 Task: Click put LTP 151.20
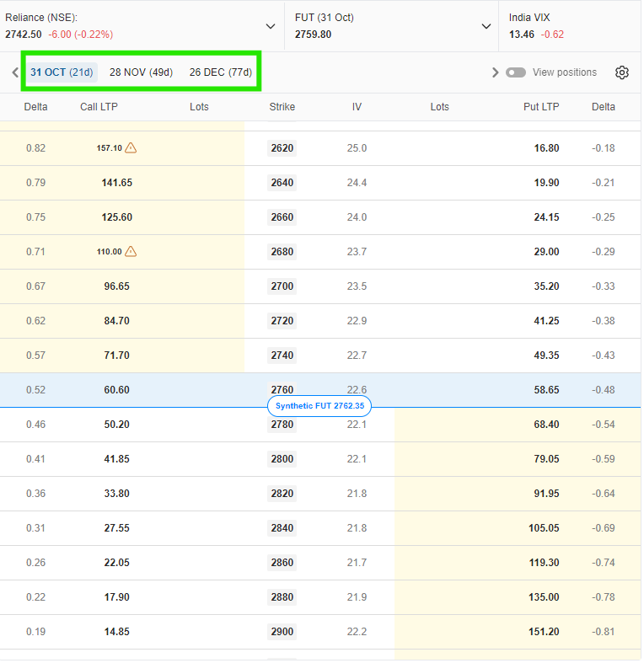coord(544,632)
